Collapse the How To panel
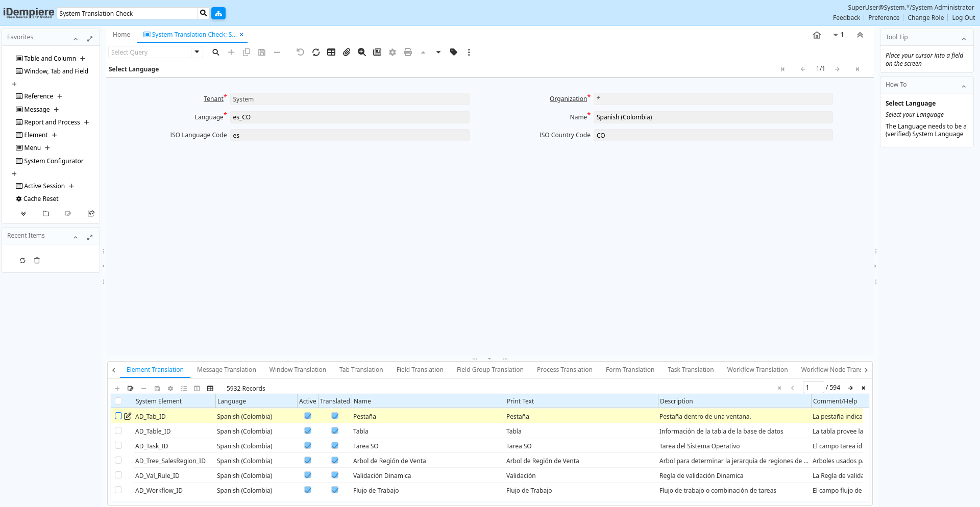Screen dimensions: 980x507 (964, 86)
